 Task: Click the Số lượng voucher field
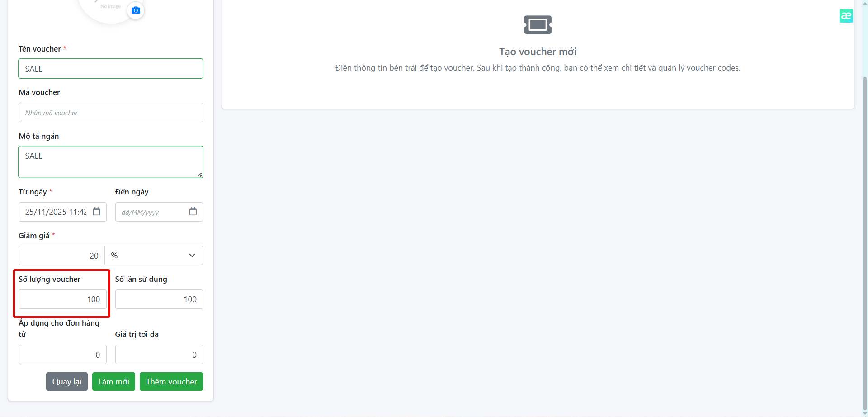62,299
